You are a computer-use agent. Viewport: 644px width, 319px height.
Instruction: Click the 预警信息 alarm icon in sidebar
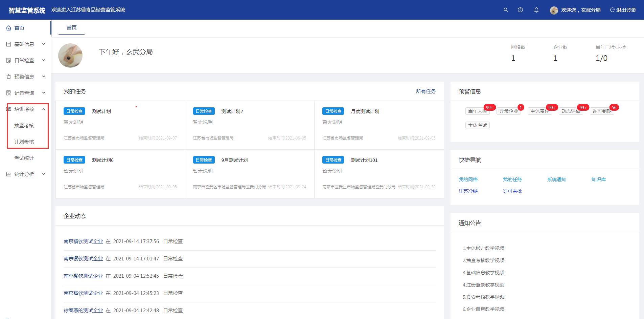coord(9,77)
